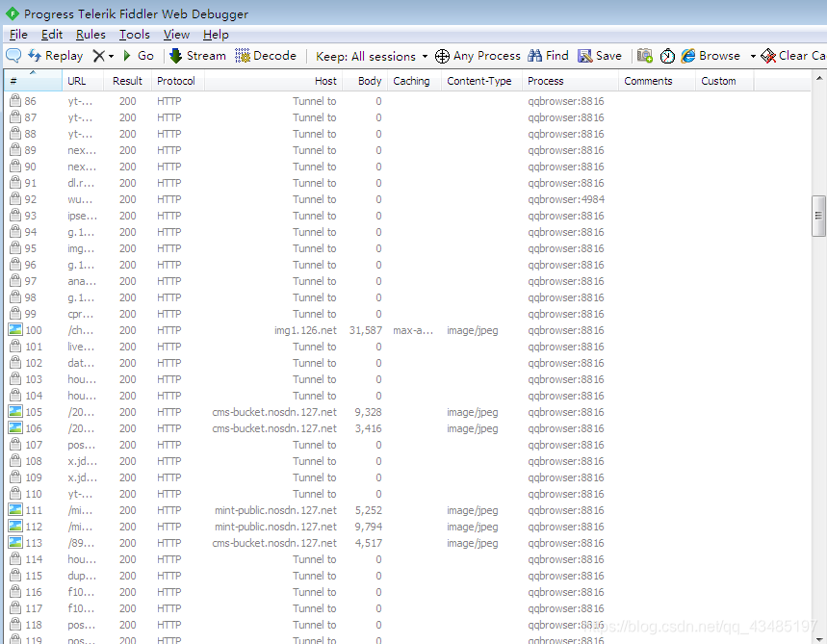827x644 pixels.
Task: Select session 113 image icon
Action: point(15,542)
